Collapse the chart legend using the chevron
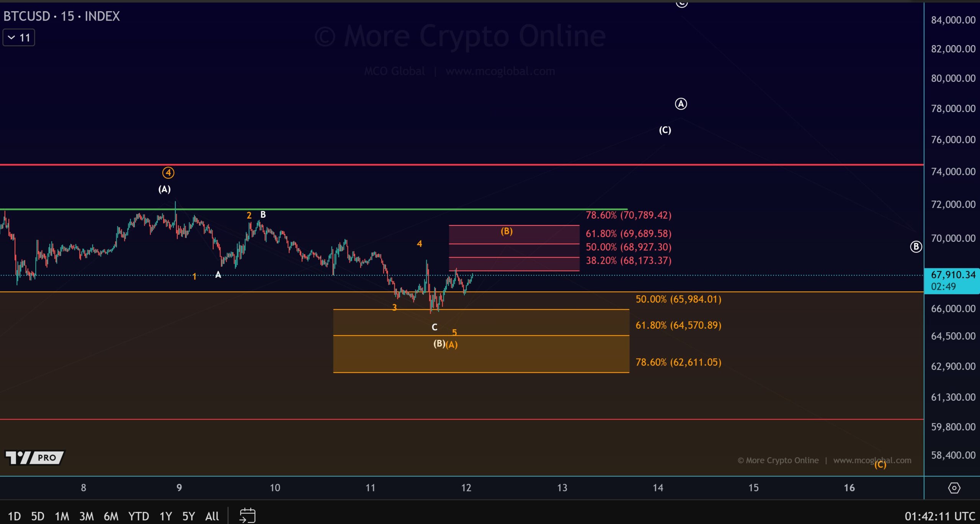 coord(11,37)
